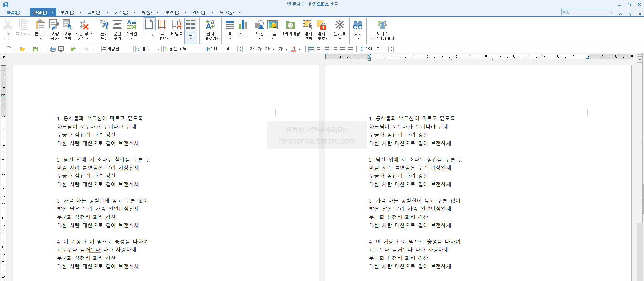644x281 pixels.
Task: Choose landscape page orientation icon
Action: click(x=149, y=37)
